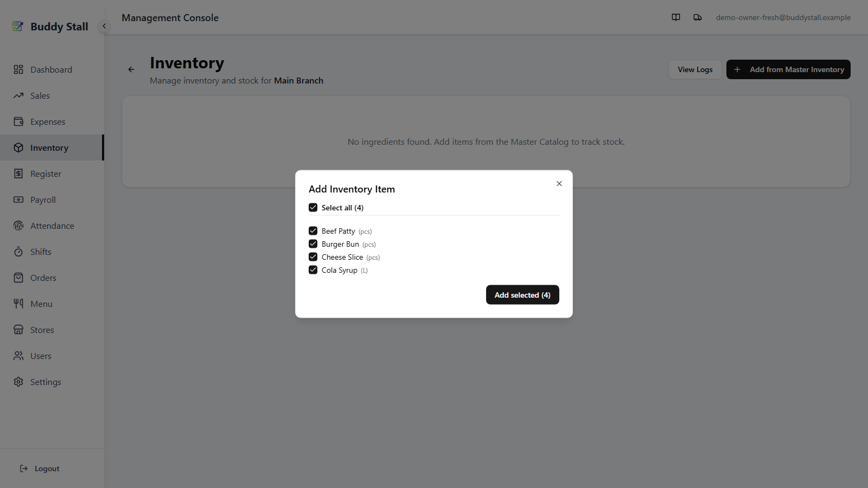Viewport: 868px width, 488px height.
Task: Uncheck the Beef Patty checkbox
Action: coord(313,230)
